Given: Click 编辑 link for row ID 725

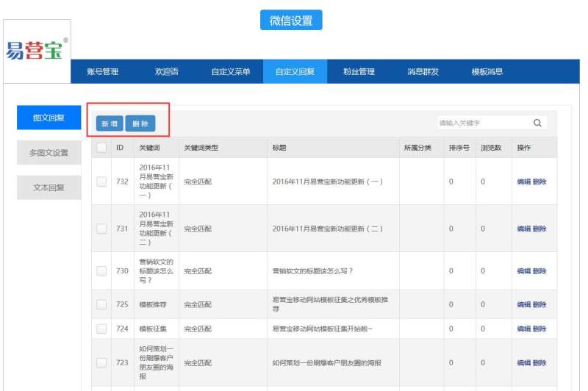Looking at the screenshot, I should click(523, 304).
